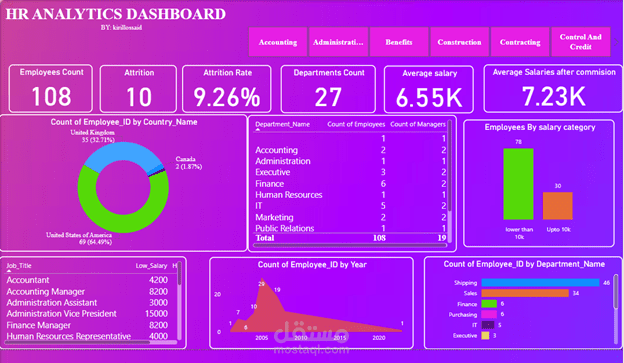Select the blue Shipping bar
Image resolution: width=624 pixels, height=363 pixels.
click(540, 283)
